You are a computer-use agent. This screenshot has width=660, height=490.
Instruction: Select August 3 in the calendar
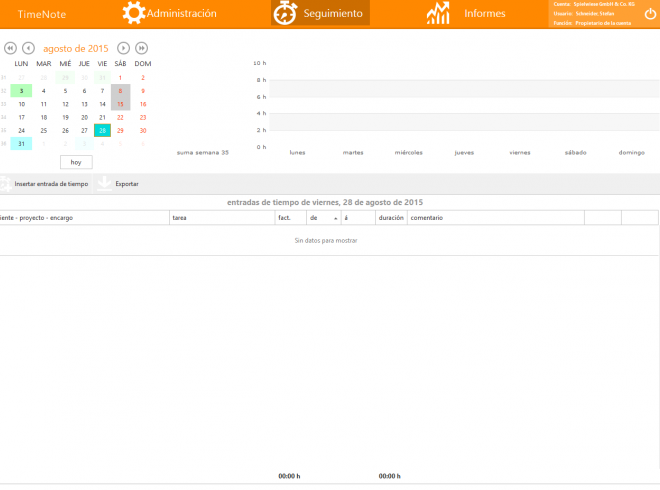click(22, 90)
